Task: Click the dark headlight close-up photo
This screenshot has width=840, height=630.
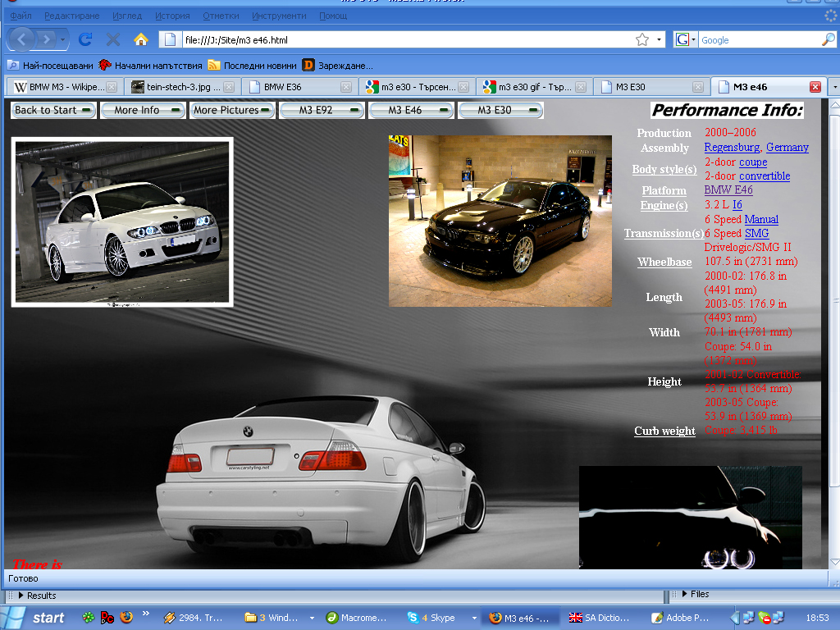Action: 691,517
